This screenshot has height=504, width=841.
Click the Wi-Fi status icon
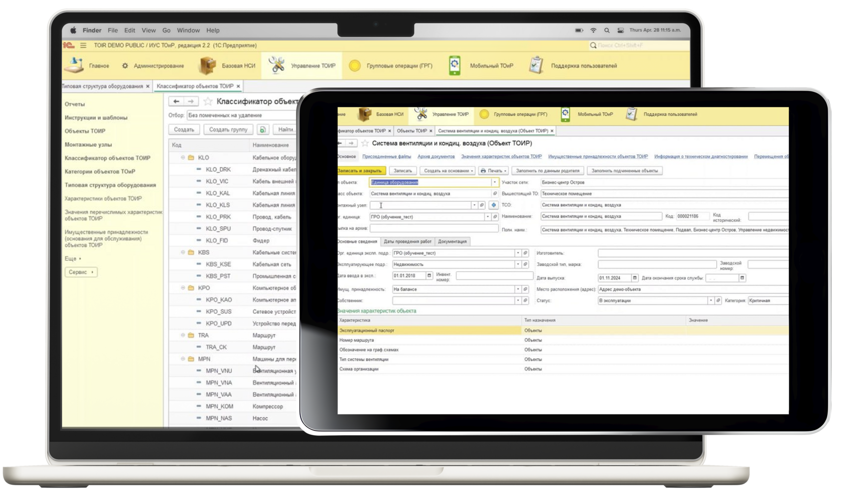point(593,31)
